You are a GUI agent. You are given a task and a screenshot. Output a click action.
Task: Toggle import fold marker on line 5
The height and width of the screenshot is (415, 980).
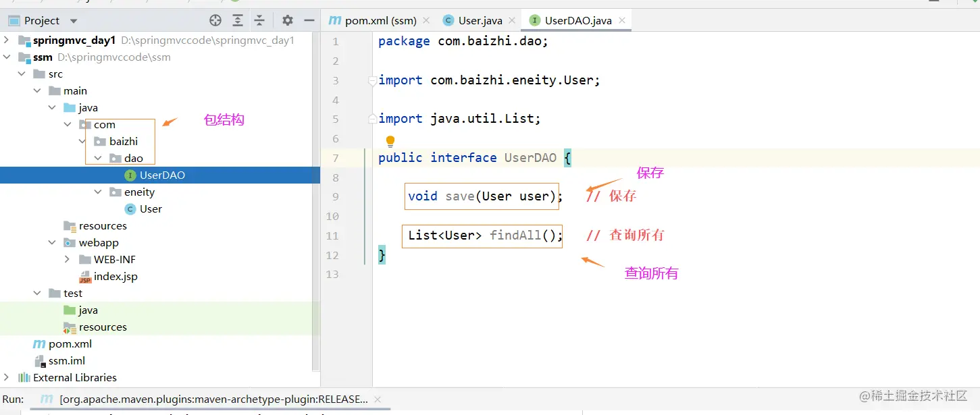[372, 119]
